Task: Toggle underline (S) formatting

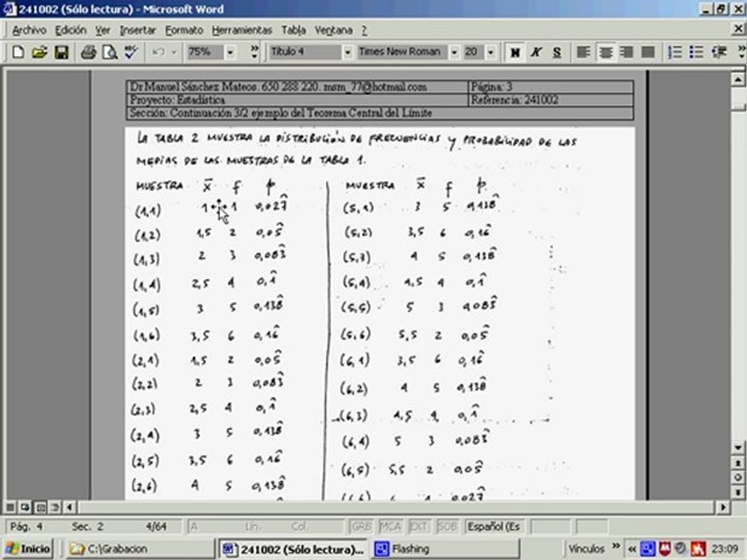Action: tap(557, 52)
